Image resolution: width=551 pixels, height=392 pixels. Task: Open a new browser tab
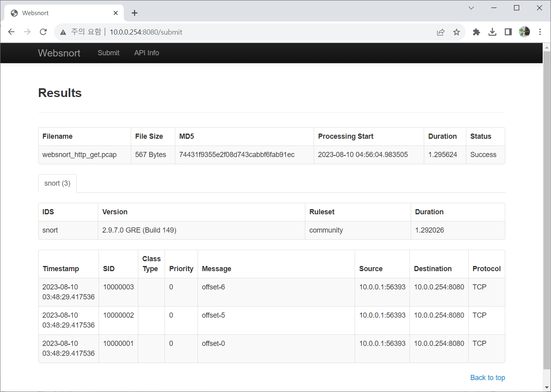point(134,13)
